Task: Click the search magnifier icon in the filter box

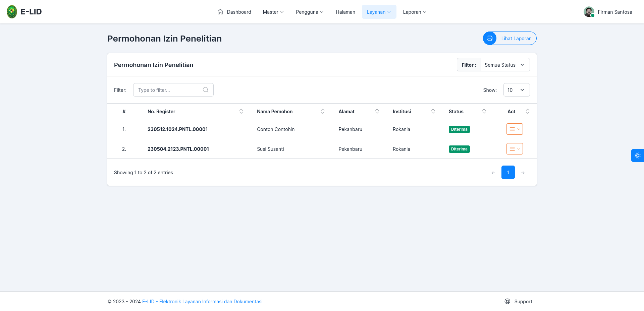Action: [x=206, y=90]
